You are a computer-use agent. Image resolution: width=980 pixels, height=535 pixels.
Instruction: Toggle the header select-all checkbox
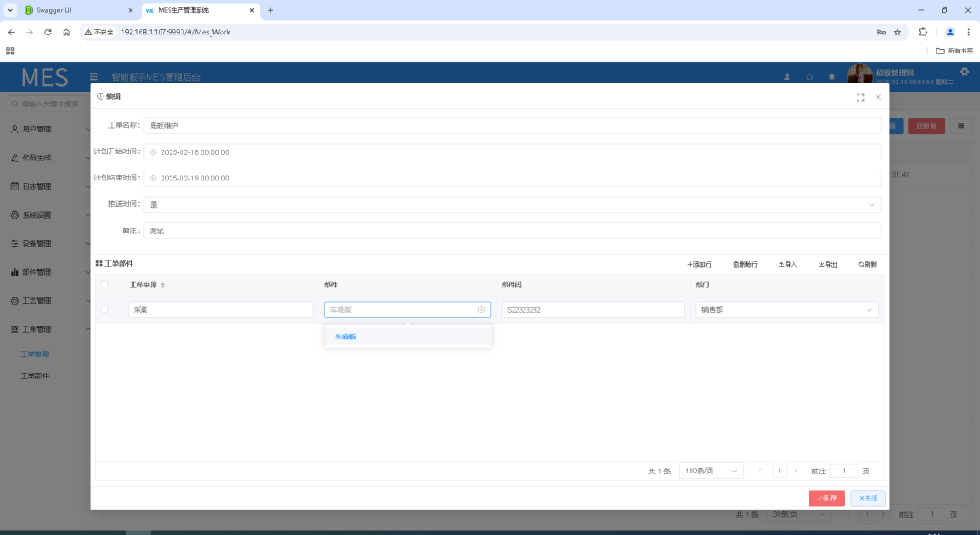pos(104,285)
